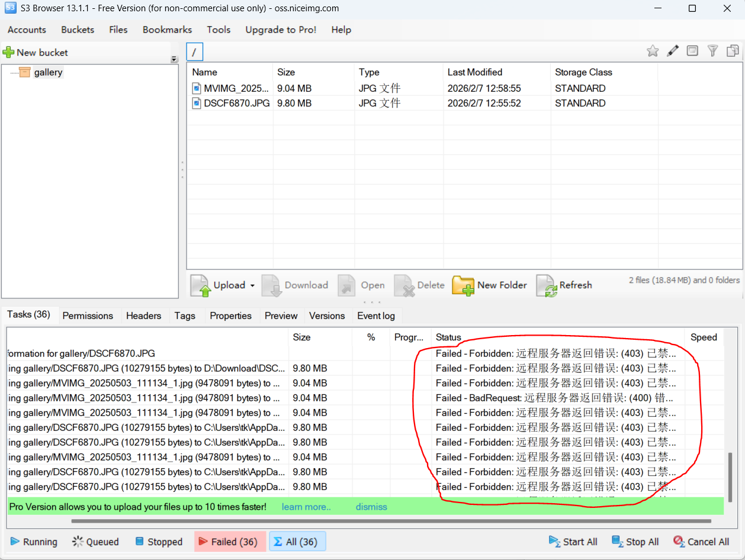Click the learn more link
The height and width of the screenshot is (560, 745).
306,507
